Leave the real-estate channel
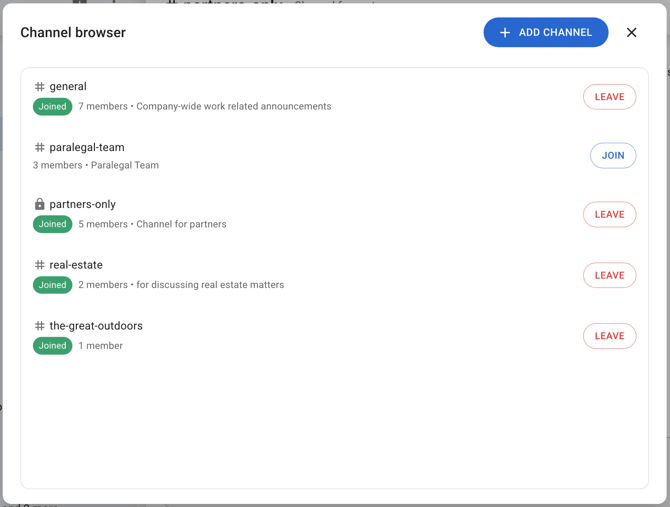 click(609, 276)
